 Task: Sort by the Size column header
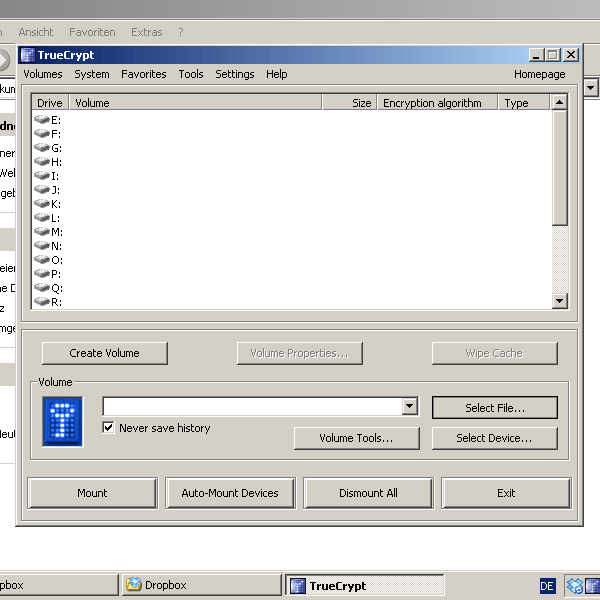click(x=349, y=103)
